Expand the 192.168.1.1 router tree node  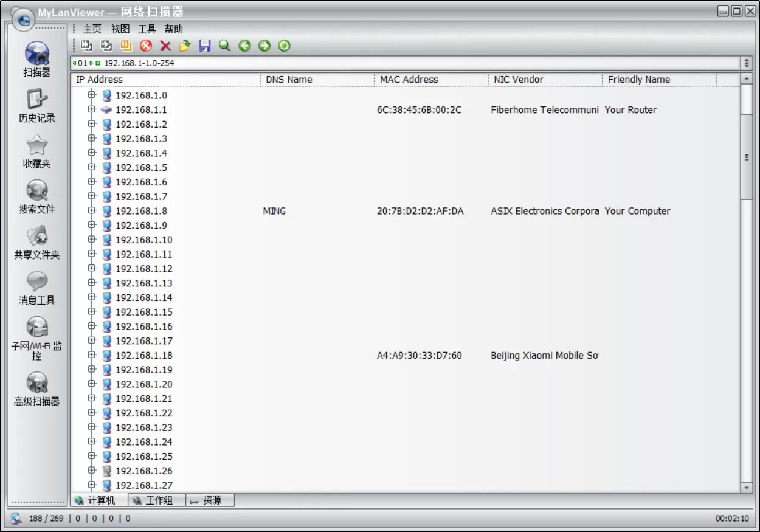tap(92, 109)
